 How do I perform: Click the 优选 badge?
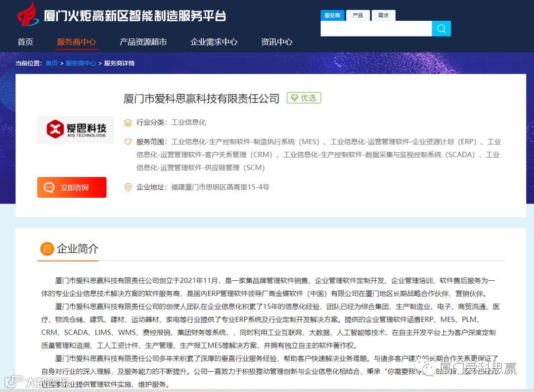point(304,98)
